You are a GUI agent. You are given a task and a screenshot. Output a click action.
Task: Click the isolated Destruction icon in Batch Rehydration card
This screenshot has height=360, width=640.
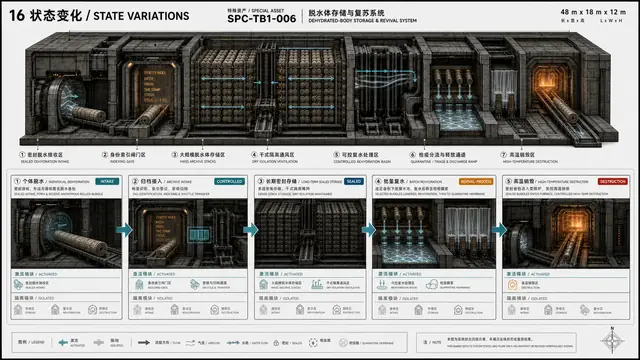tap(458, 310)
